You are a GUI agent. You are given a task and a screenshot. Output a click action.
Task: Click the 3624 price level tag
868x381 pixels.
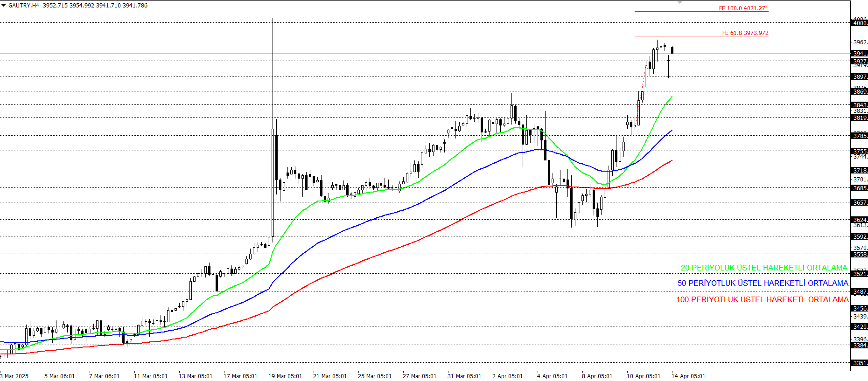[860, 220]
